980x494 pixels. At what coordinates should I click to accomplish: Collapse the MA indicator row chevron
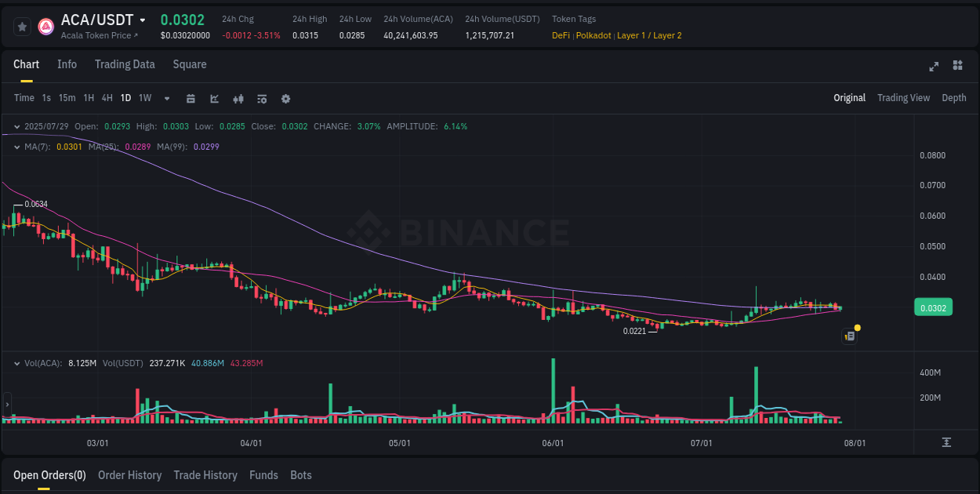click(x=16, y=146)
